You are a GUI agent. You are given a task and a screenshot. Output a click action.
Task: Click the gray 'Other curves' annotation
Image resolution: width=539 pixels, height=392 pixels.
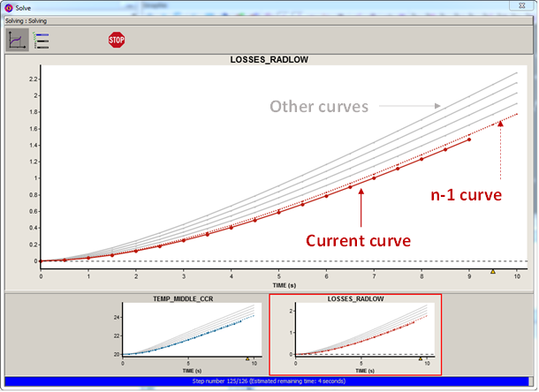click(319, 107)
